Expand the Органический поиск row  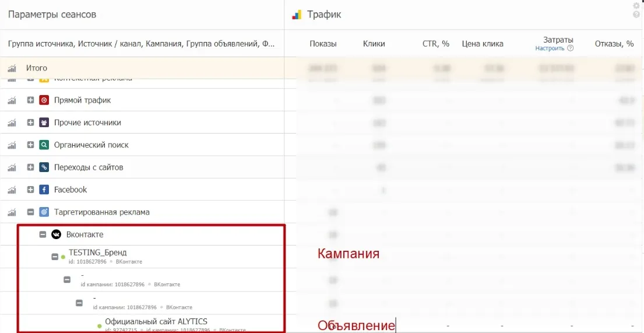pos(30,145)
